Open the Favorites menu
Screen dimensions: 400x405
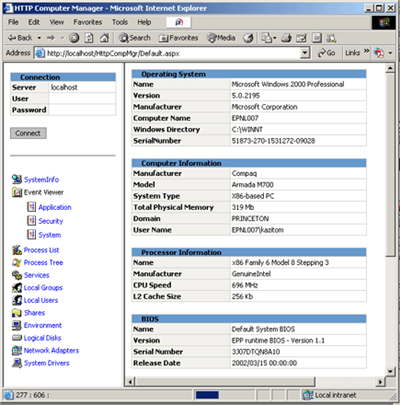pos(88,22)
